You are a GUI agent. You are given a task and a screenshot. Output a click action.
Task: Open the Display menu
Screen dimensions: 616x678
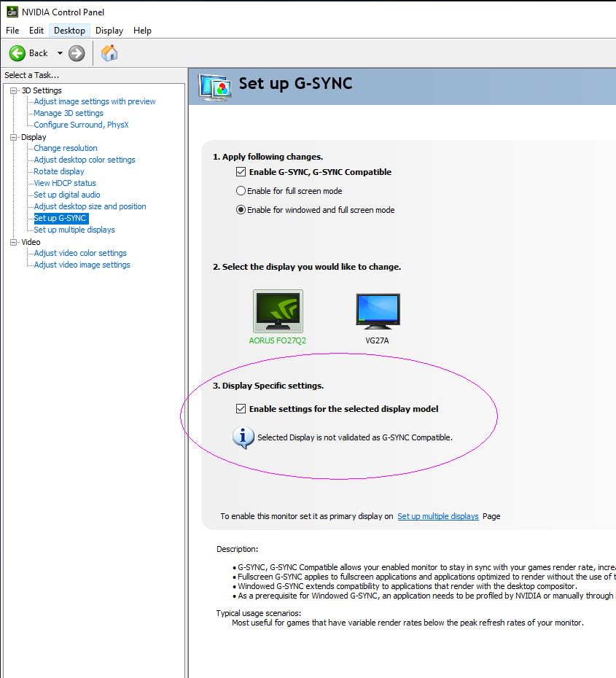(109, 31)
